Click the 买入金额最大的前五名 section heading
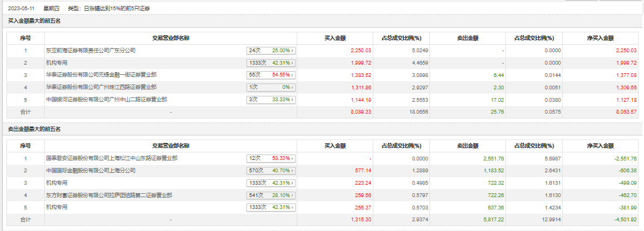Image resolution: width=644 pixels, height=231 pixels. 35,21
